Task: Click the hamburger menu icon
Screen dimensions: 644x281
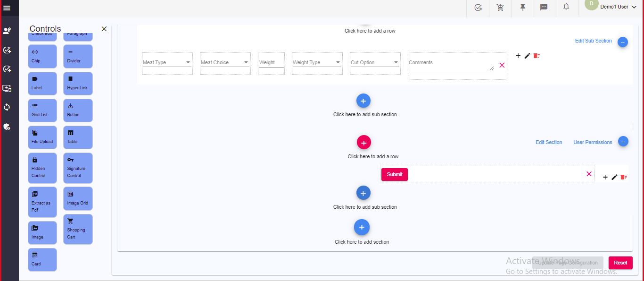Action: point(7,8)
